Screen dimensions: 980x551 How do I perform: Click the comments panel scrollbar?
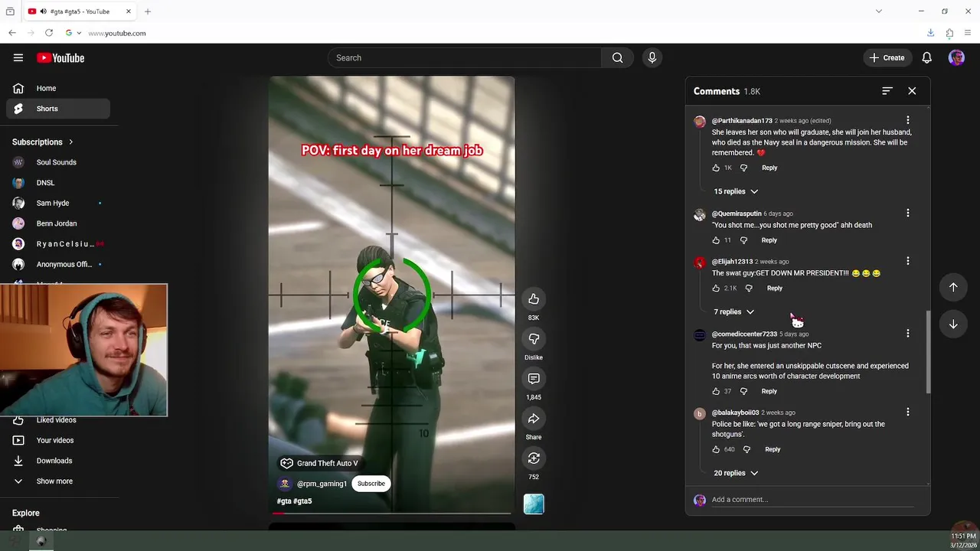[x=928, y=352]
